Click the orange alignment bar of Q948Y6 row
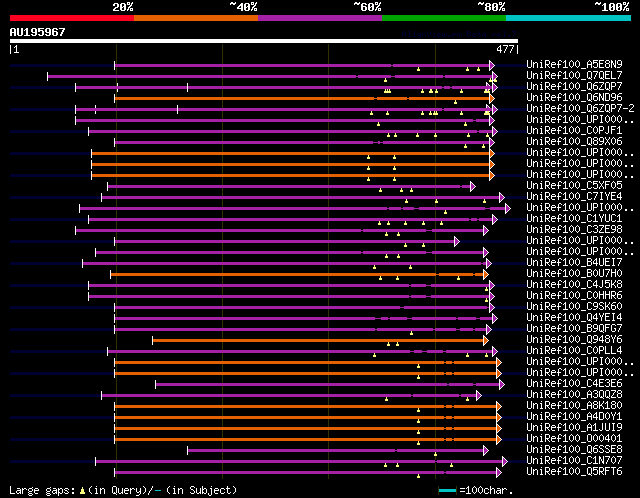This screenshot has height=498, width=640. coord(318,340)
